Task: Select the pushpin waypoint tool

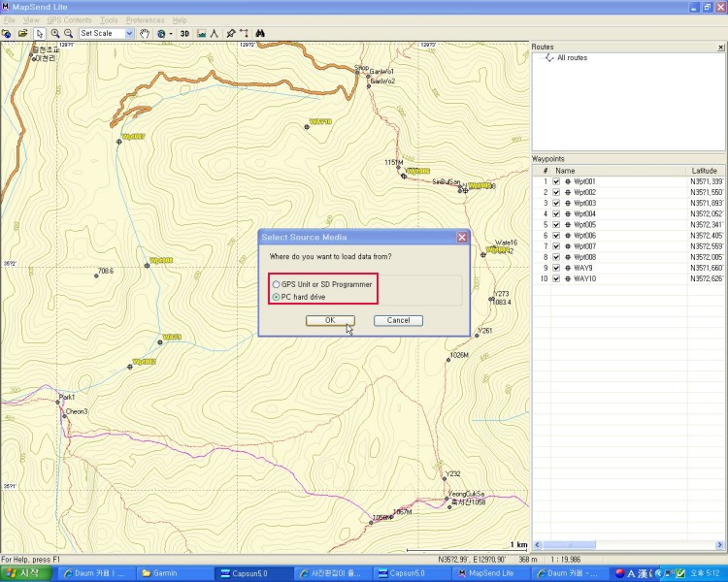Action: click(x=231, y=33)
